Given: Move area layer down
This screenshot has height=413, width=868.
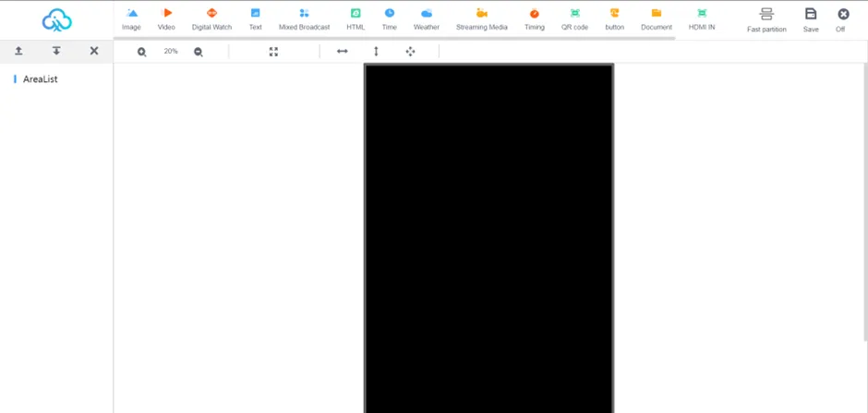Looking at the screenshot, I should click(56, 51).
